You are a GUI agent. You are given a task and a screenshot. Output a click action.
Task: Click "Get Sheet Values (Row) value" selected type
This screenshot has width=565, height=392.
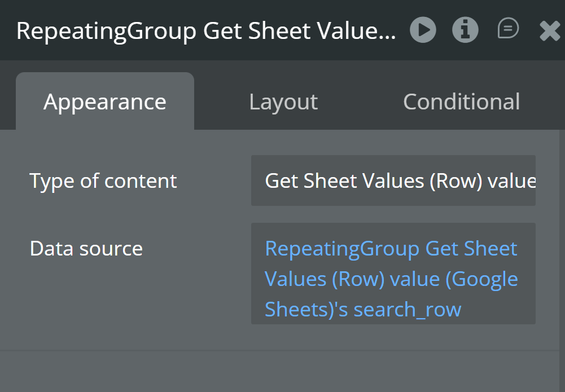[x=400, y=181]
